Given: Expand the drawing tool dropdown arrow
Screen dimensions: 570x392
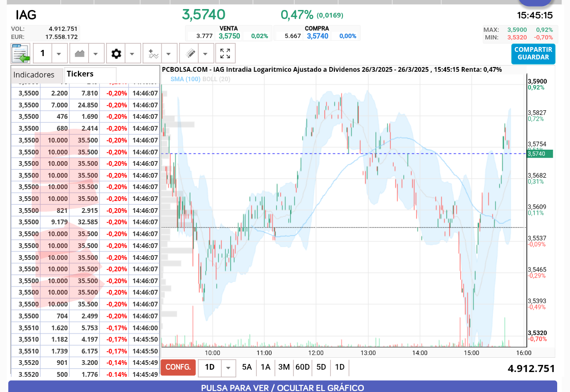Looking at the screenshot, I should coord(206,53).
